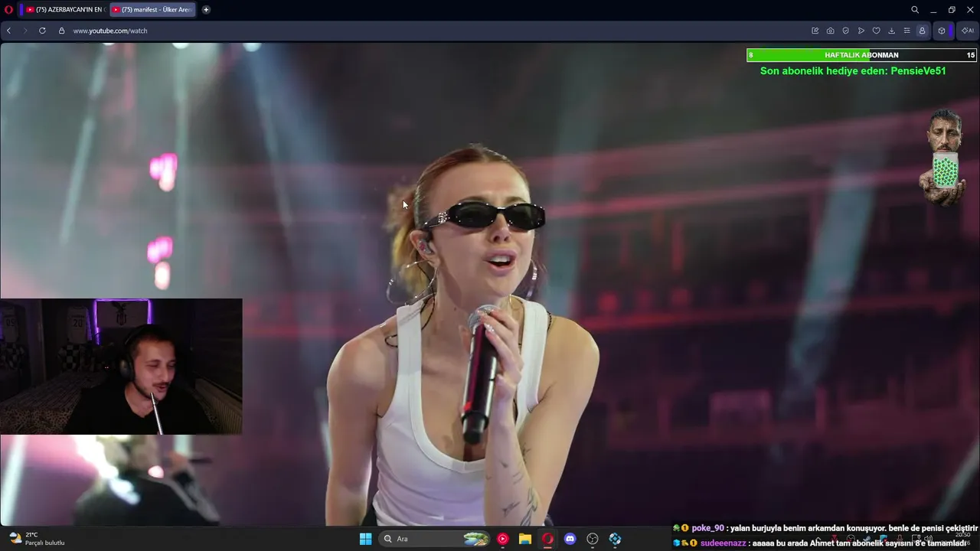Viewport: 980px width, 551px height.
Task: Open the red media player taskbar icon
Action: (x=502, y=539)
